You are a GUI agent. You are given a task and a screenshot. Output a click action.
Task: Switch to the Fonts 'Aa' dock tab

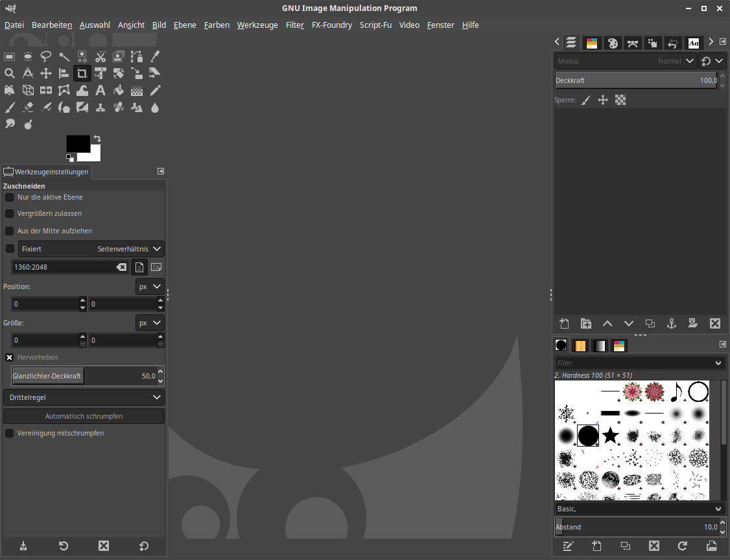point(693,43)
